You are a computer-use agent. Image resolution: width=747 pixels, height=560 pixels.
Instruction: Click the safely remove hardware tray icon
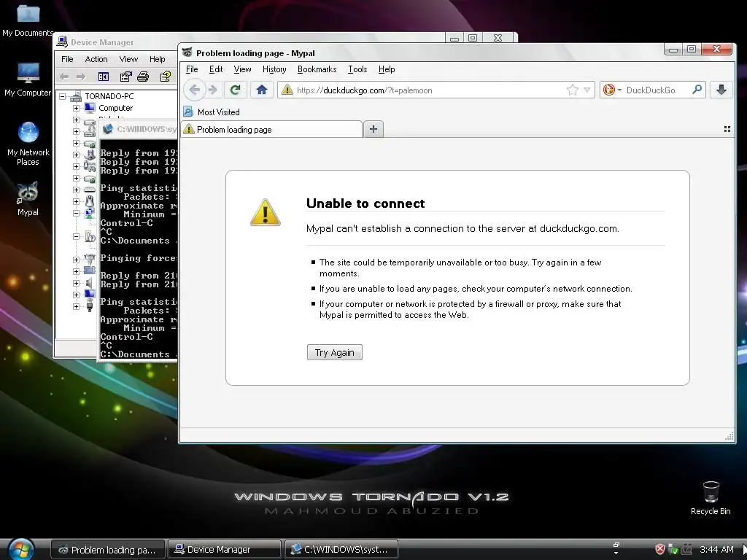coord(673,550)
